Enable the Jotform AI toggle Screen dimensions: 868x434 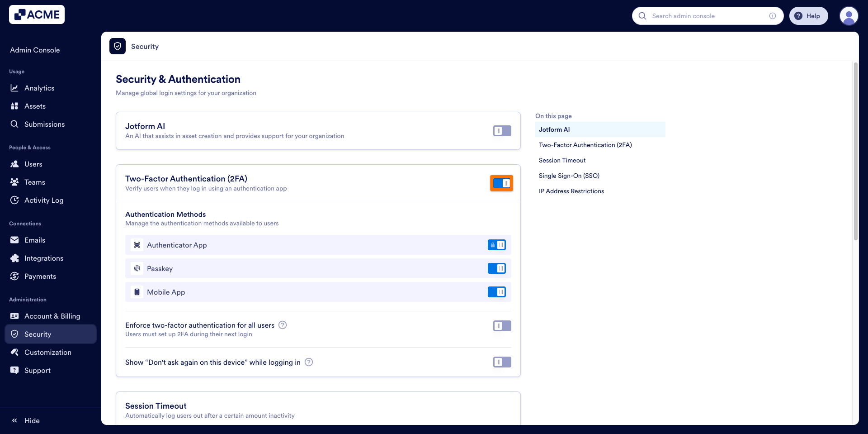coord(501,131)
